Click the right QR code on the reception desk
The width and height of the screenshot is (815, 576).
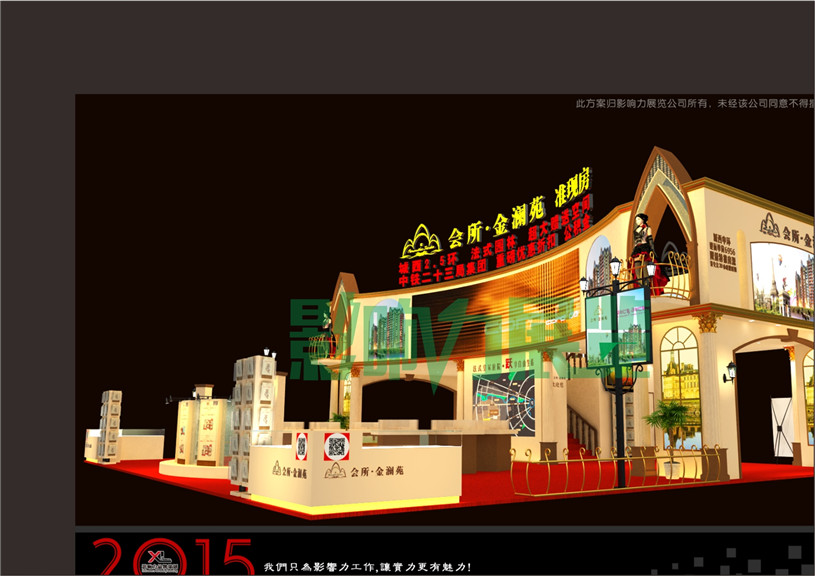(x=336, y=446)
